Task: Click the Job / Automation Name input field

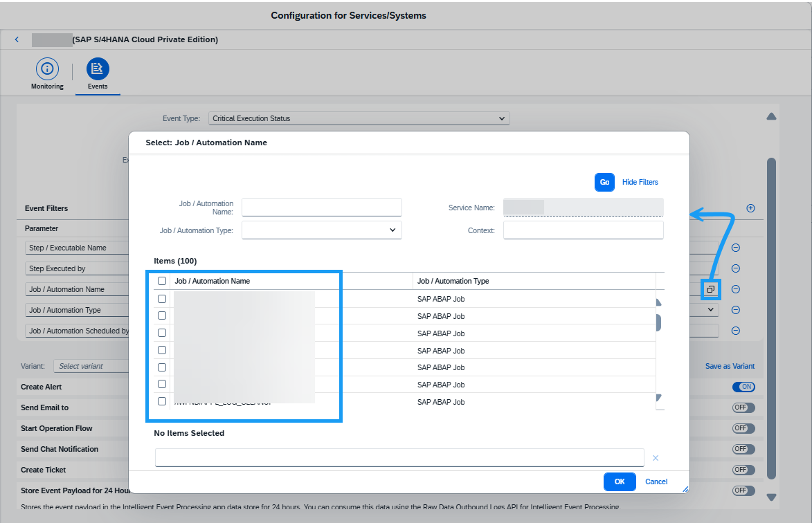Action: click(321, 208)
